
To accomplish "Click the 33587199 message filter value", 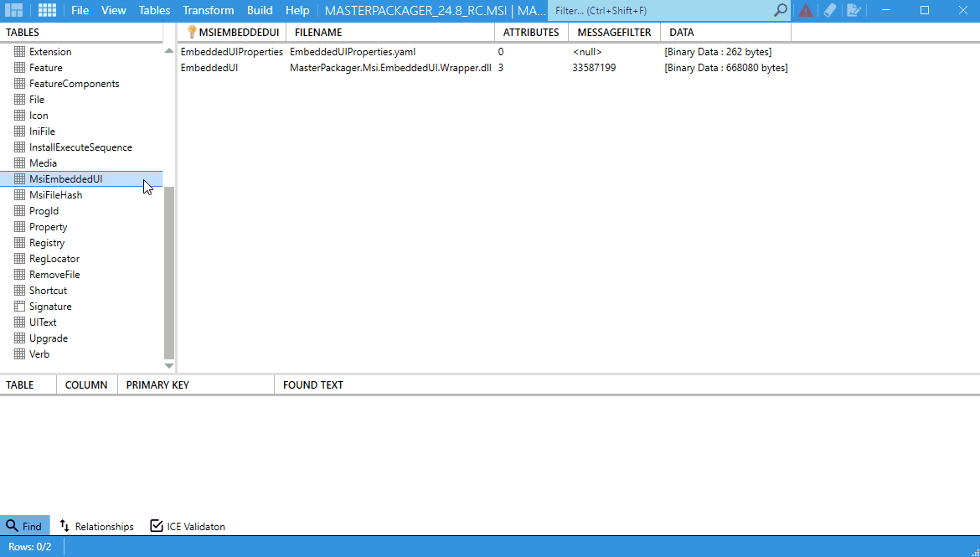I will click(594, 68).
